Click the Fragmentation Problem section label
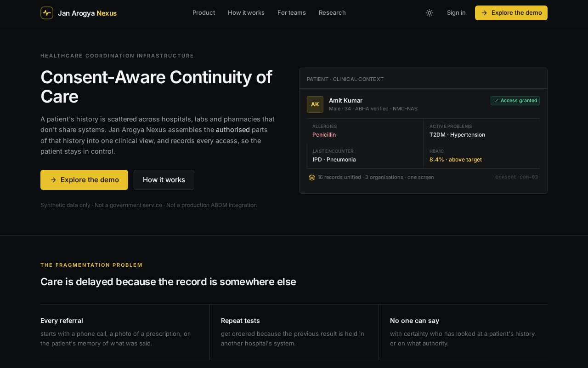 click(91, 265)
